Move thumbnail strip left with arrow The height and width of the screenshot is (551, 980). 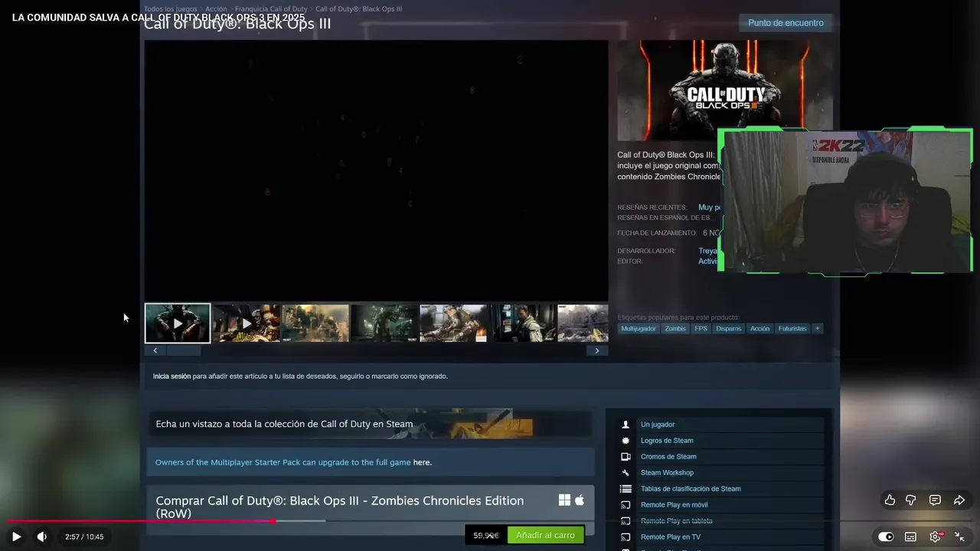155,350
